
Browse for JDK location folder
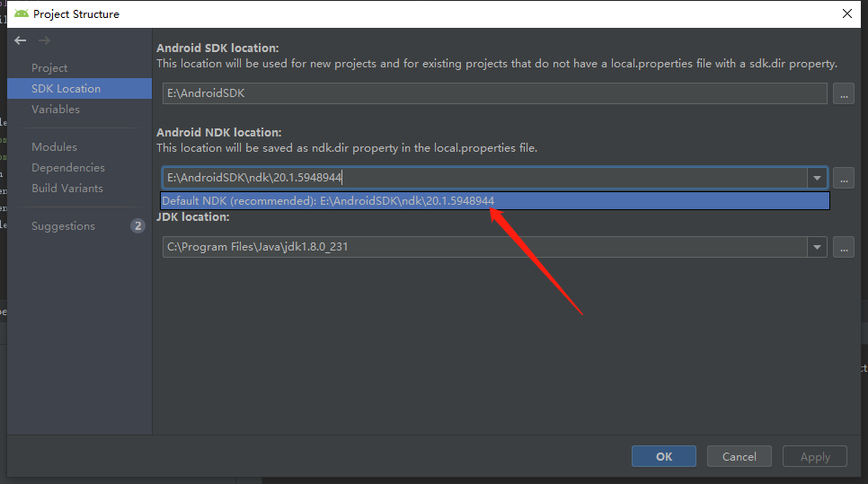click(x=844, y=247)
